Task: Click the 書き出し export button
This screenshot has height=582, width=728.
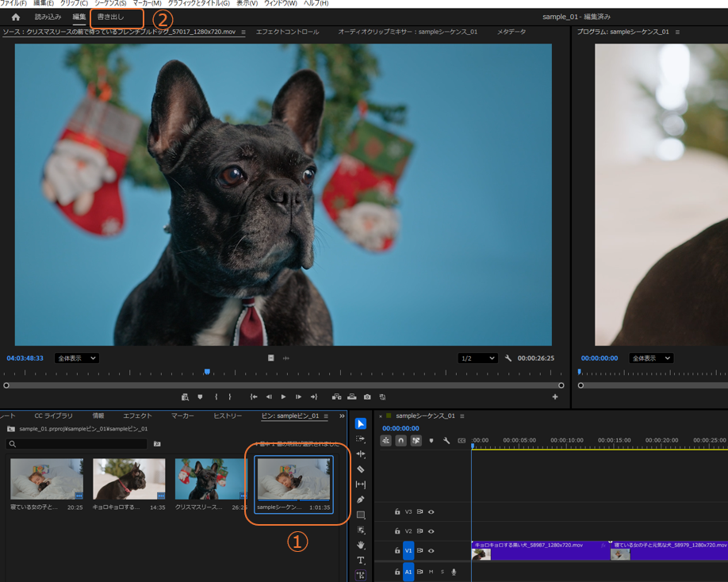Action: (x=111, y=17)
